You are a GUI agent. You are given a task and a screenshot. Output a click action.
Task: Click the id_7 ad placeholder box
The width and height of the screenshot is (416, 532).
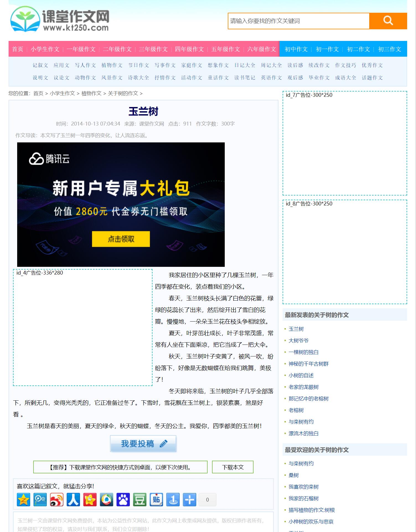(x=345, y=143)
